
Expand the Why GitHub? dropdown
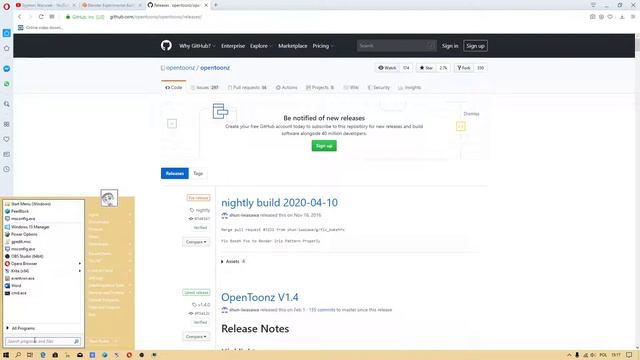point(197,46)
